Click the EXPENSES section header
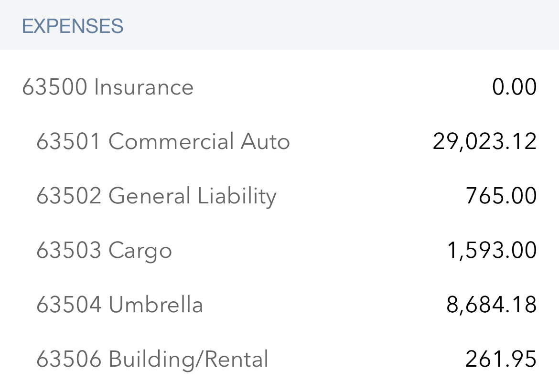The height and width of the screenshot is (392, 559). point(73,26)
